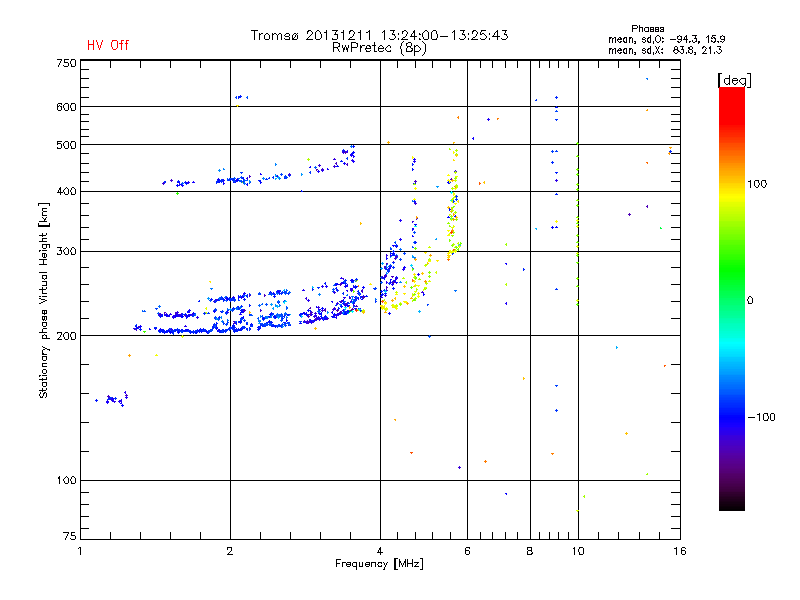Select the RwPretec (8p) subtitle
The height and width of the screenshot is (600, 800).
click(x=379, y=48)
